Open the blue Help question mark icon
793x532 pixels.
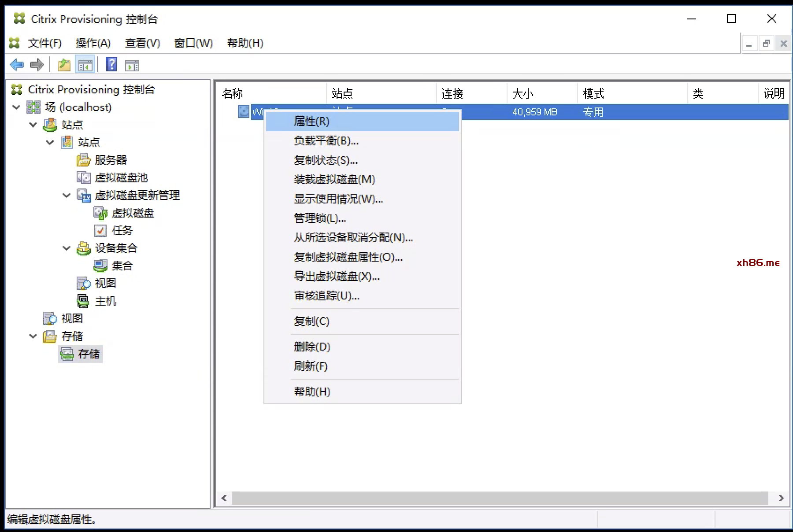coord(111,65)
